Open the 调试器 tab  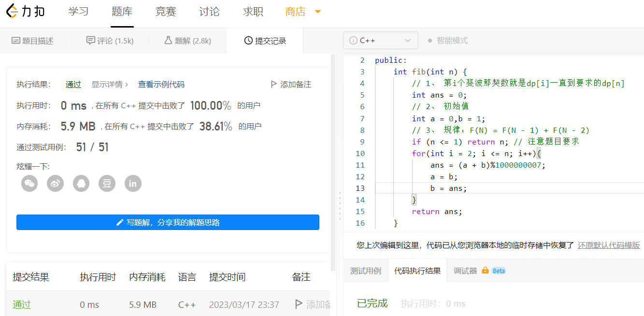[x=465, y=271]
